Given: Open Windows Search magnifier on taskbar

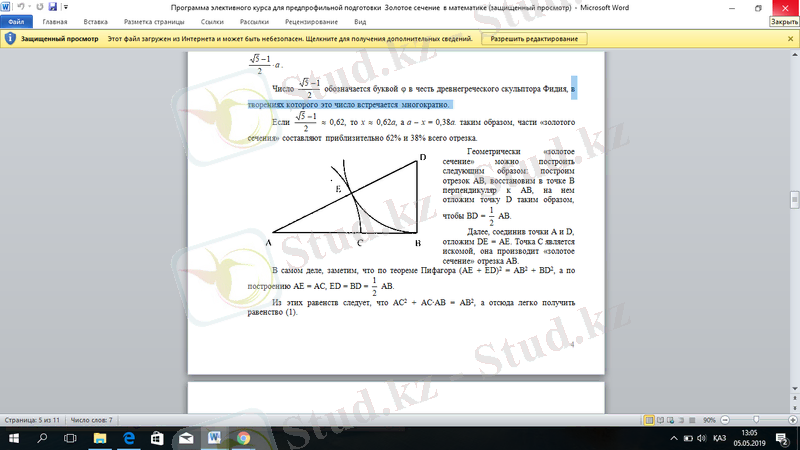Looking at the screenshot, I should click(x=42, y=438).
